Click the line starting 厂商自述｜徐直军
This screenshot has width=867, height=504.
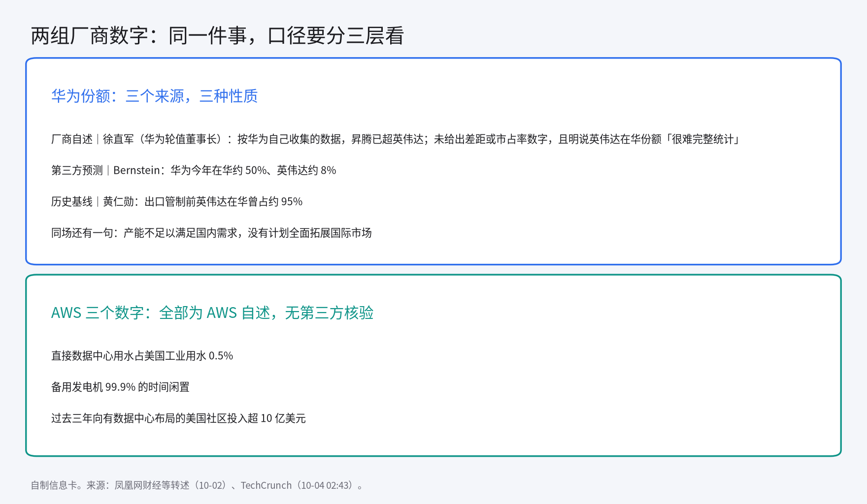pyautogui.click(x=396, y=139)
